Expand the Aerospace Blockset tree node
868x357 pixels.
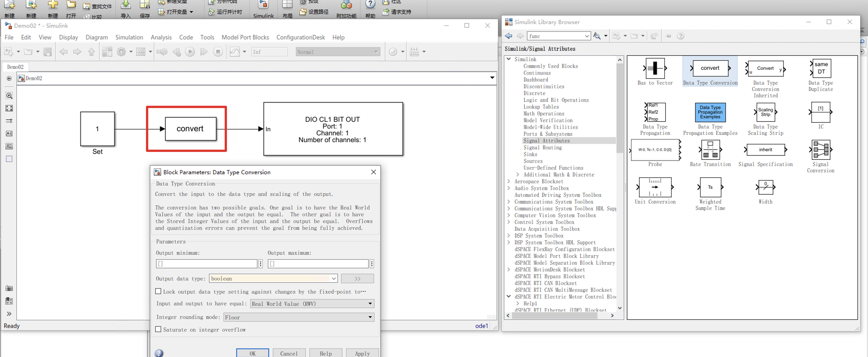(x=508, y=181)
